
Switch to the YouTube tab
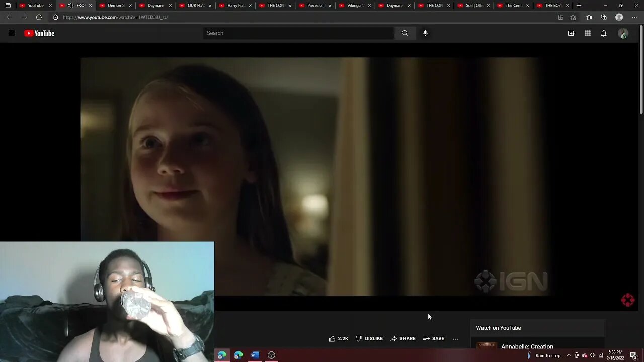tap(35, 6)
